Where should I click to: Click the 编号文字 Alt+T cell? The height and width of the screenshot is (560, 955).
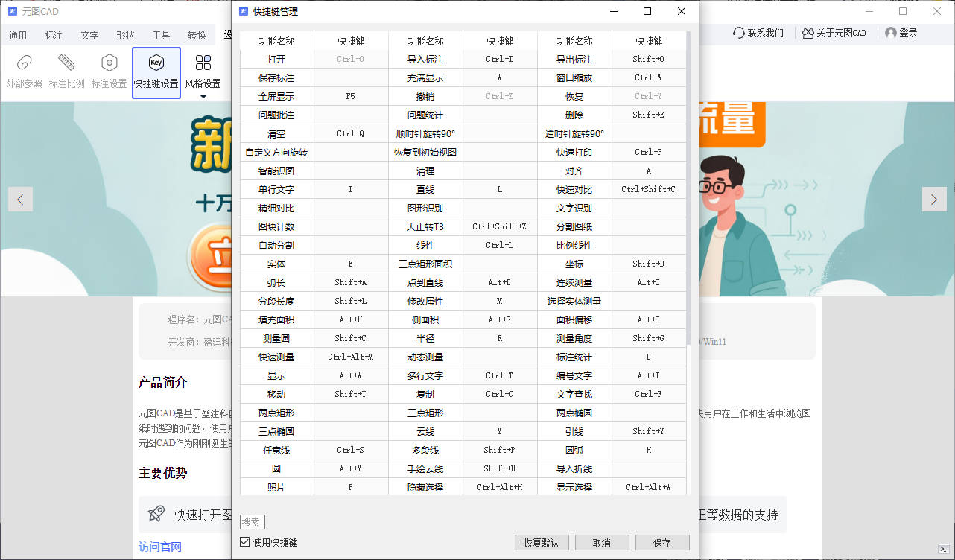tap(649, 375)
